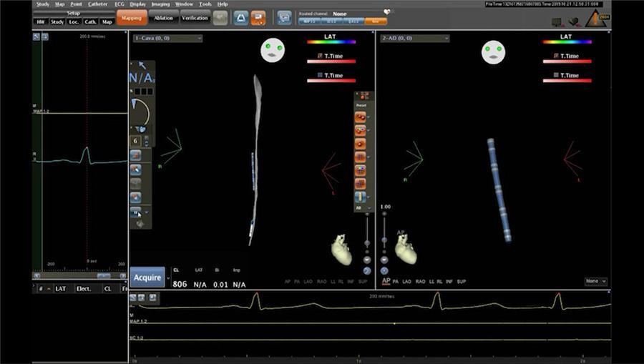Select the SUP view in right viewer
The width and height of the screenshot is (644, 364).
click(462, 282)
